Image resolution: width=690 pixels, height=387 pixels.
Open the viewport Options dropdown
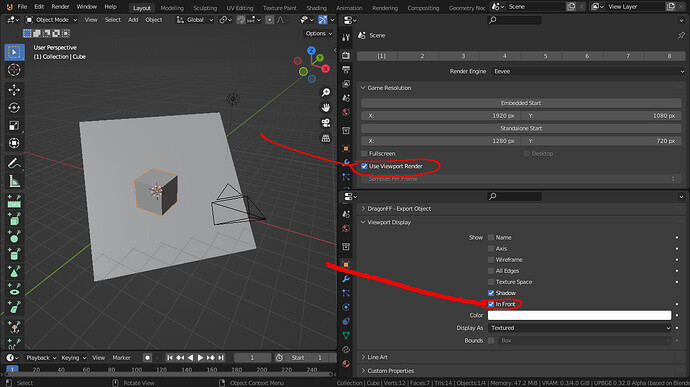[319, 33]
